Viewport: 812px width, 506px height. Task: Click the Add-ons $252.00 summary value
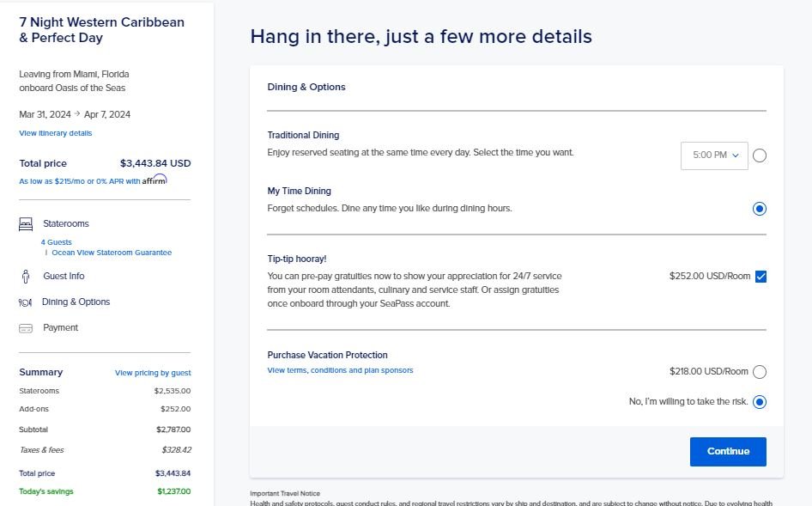point(176,409)
